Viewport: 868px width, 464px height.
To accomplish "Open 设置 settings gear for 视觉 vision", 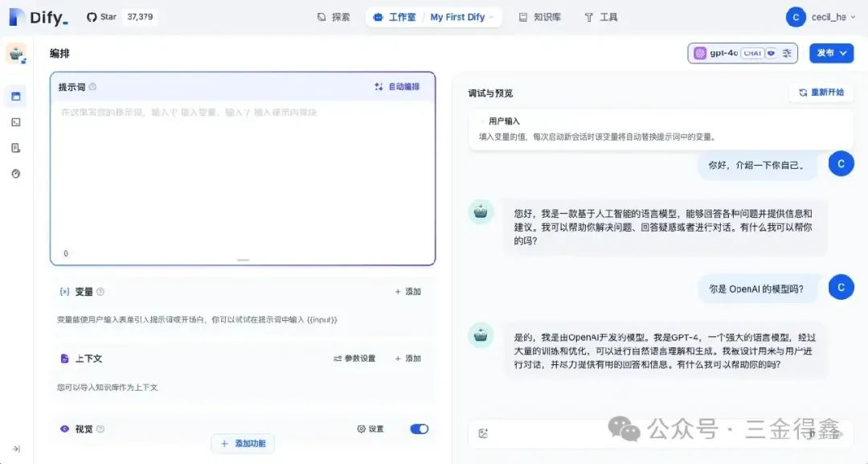I will click(x=371, y=429).
